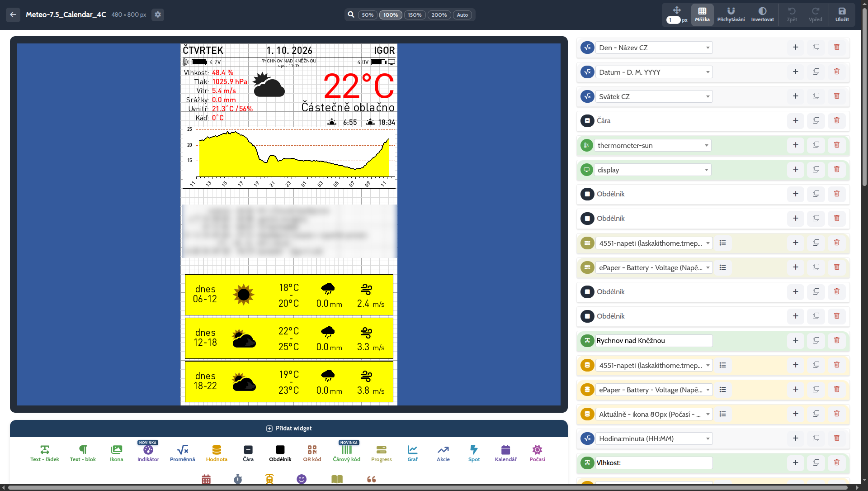Screen dimensions: 868x491
Task: Add a Text - řádek widget
Action: (x=44, y=453)
